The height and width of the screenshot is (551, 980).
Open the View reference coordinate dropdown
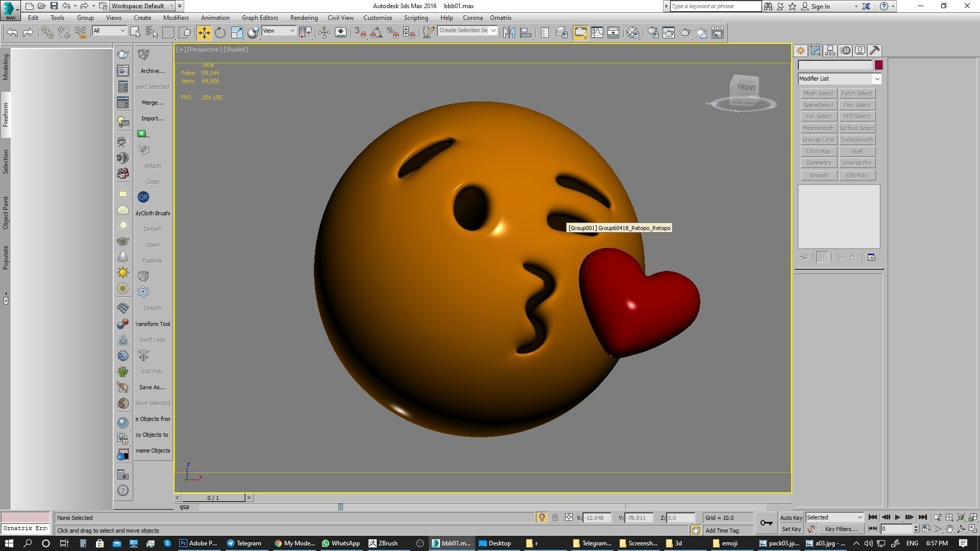coord(279,31)
